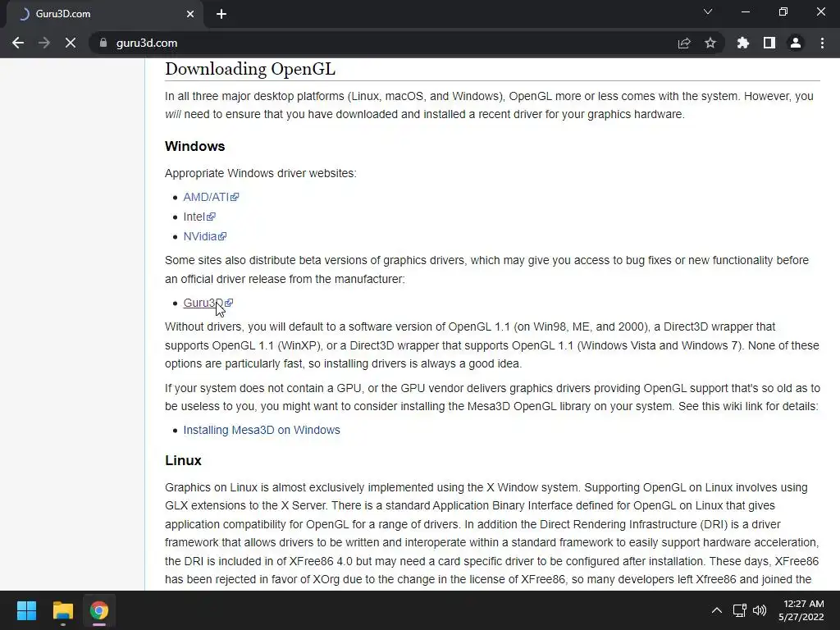
Task: Expand the tab search chevron
Action: point(708,11)
